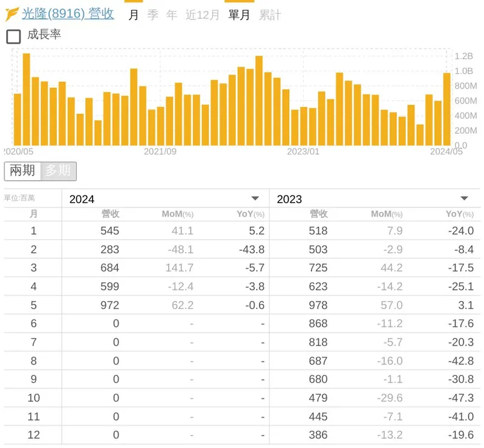Image resolution: width=484 pixels, height=448 pixels.
Task: Click the 1.2B y-axis label
Action: click(x=463, y=56)
